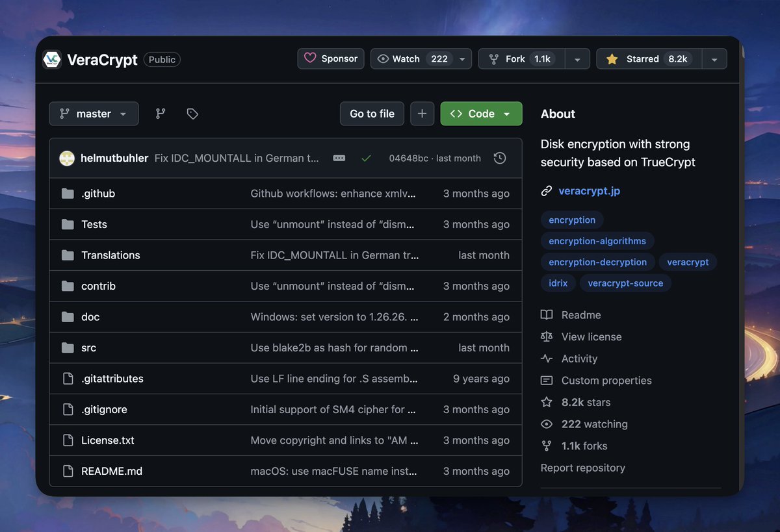Click the License.txt file icon
Screen dimensions: 780x532
click(x=68, y=440)
